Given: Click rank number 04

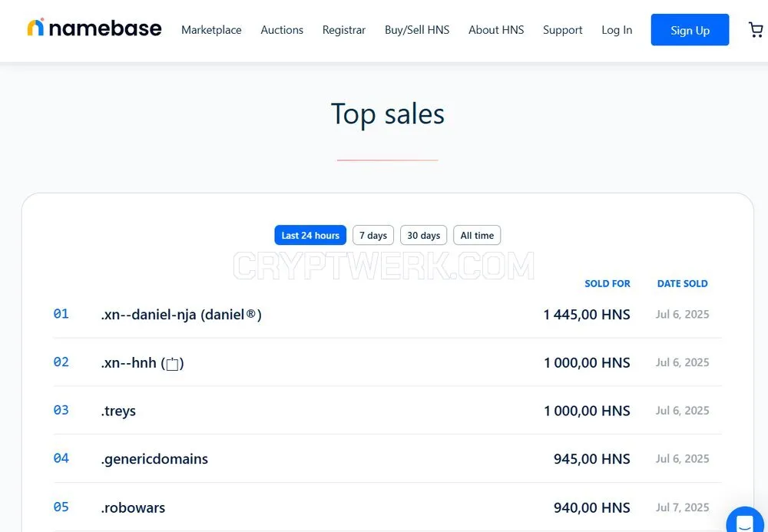Looking at the screenshot, I should [61, 458].
